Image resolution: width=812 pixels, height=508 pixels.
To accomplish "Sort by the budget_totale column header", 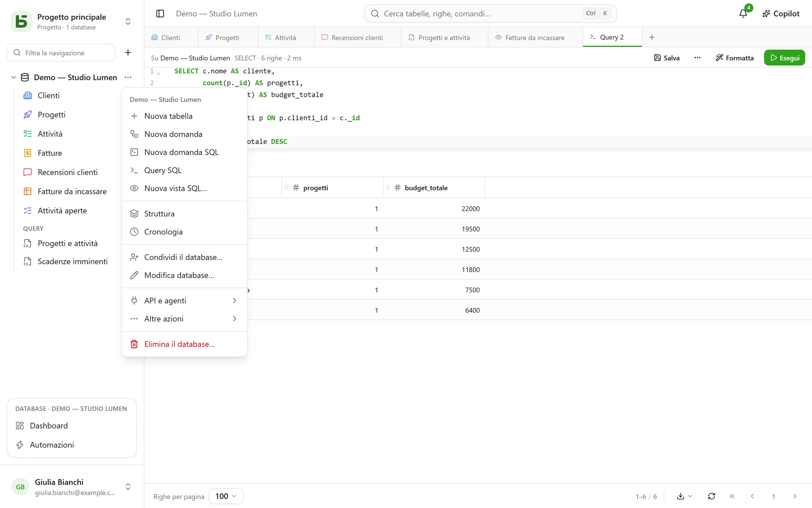I will click(x=434, y=188).
